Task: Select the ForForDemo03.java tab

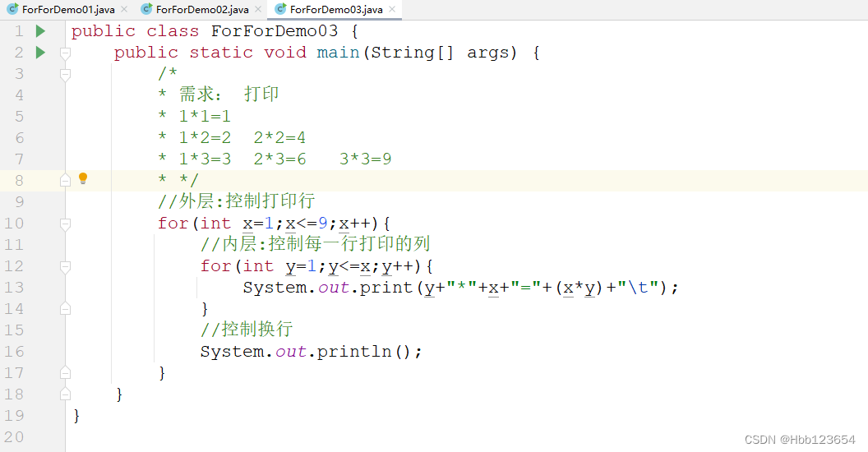Action: 336,9
